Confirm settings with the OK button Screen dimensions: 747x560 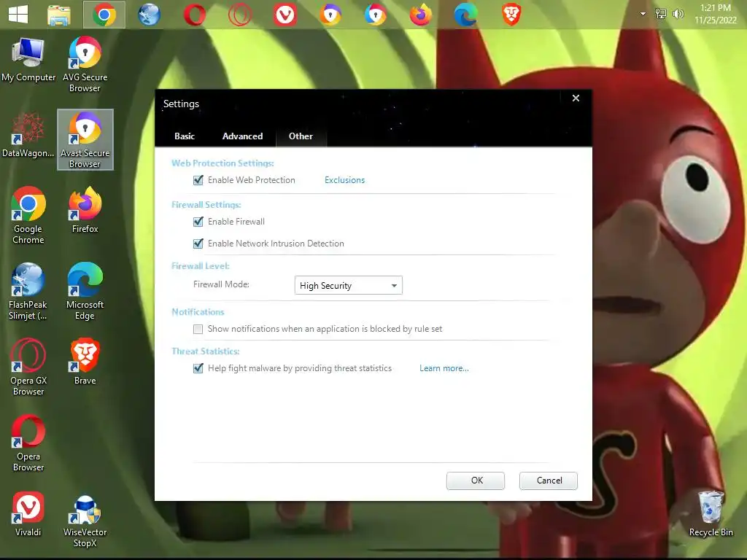click(x=476, y=481)
